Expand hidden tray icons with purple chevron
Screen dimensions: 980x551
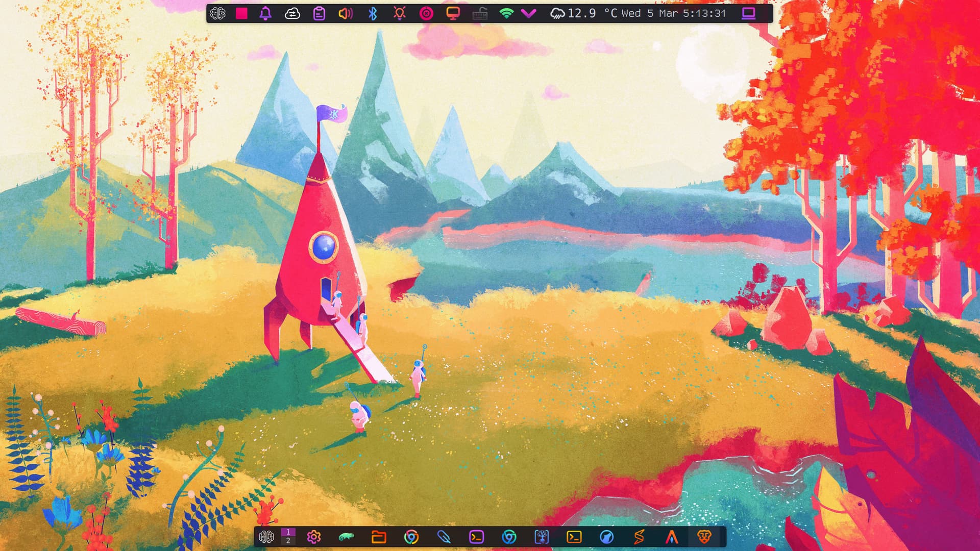tap(529, 13)
